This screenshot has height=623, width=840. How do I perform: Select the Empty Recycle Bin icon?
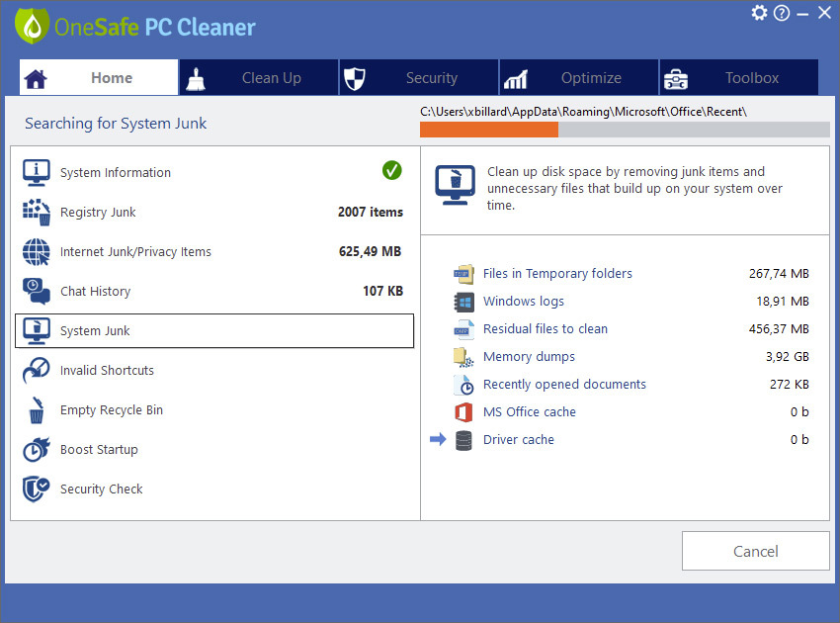[x=37, y=410]
